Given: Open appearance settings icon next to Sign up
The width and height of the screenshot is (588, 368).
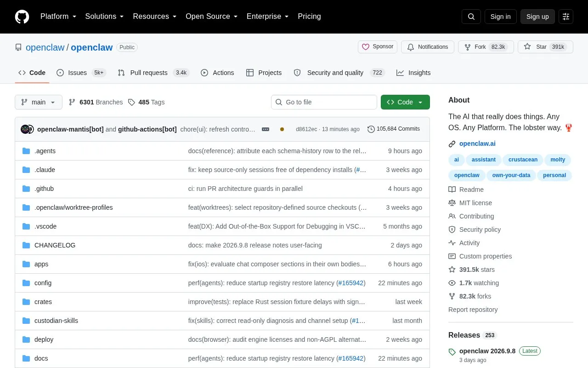Looking at the screenshot, I should point(566,17).
